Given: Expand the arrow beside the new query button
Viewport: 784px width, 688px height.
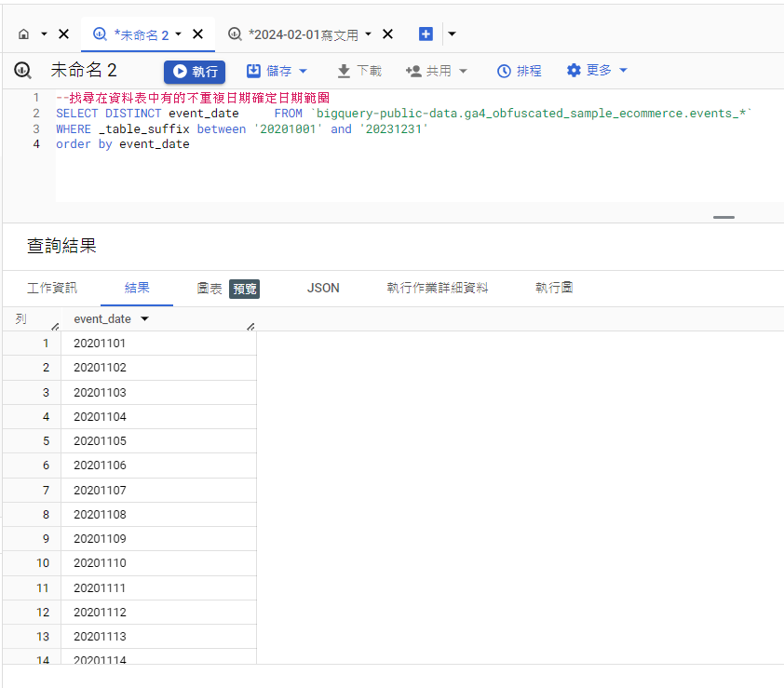Looking at the screenshot, I should coord(452,34).
